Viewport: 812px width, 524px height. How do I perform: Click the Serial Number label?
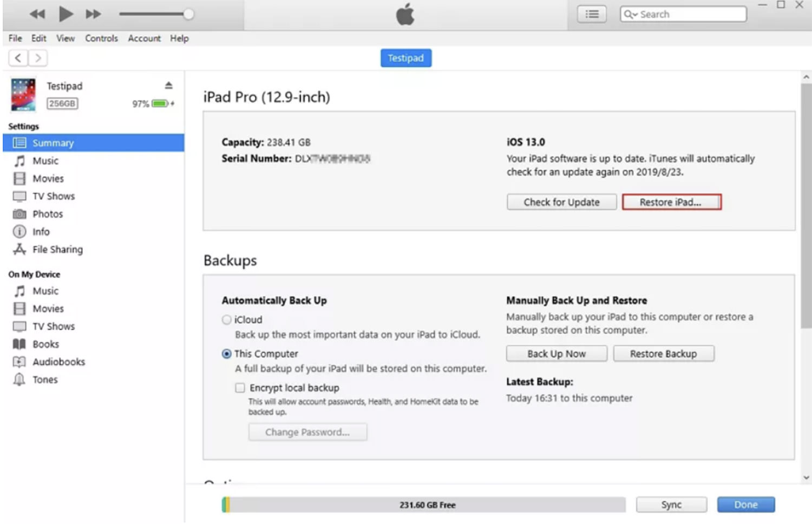(257, 159)
